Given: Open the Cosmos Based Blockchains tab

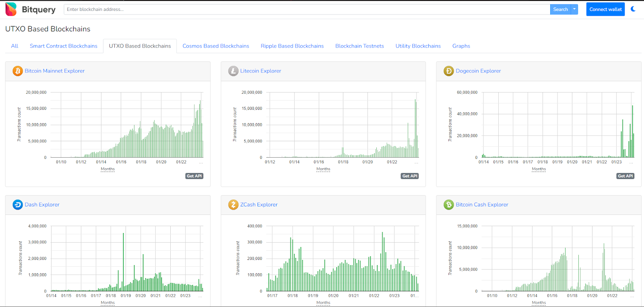Looking at the screenshot, I should 216,46.
